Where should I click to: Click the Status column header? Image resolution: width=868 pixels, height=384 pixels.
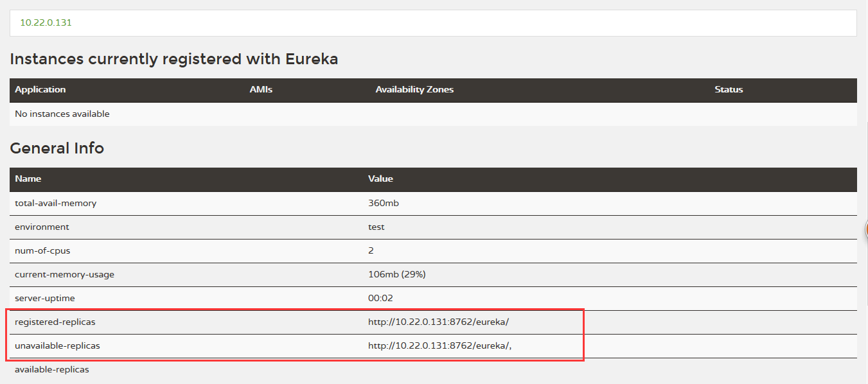point(729,90)
